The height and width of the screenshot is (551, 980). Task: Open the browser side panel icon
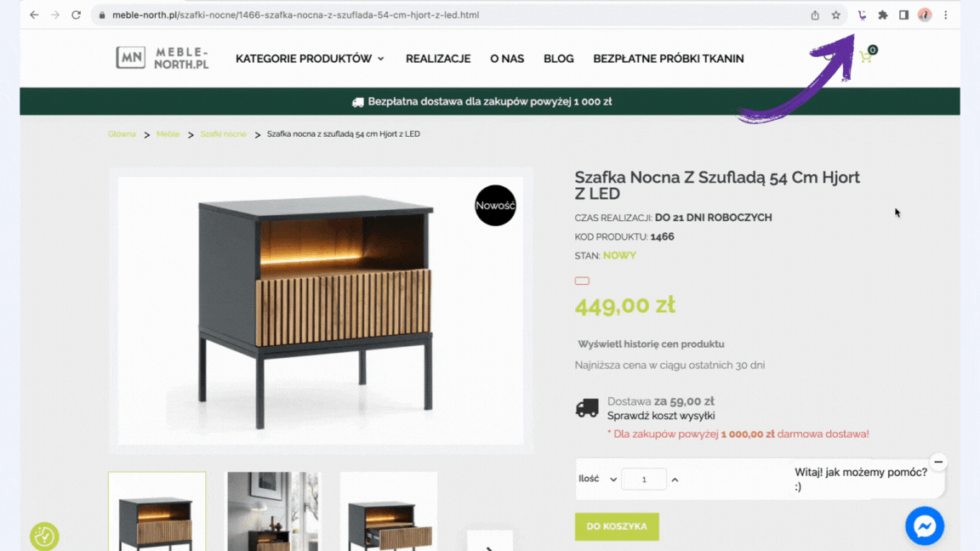(903, 15)
